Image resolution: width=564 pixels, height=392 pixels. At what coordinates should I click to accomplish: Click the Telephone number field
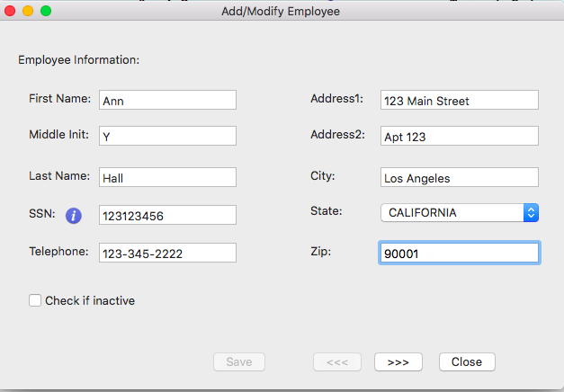[x=167, y=254]
